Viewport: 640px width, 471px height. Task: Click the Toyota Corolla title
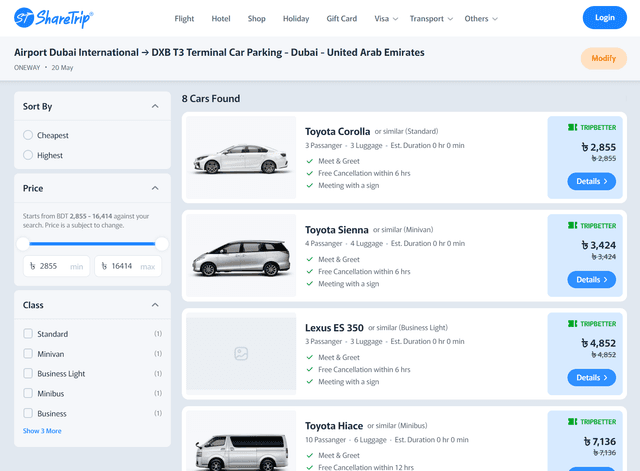click(x=337, y=131)
